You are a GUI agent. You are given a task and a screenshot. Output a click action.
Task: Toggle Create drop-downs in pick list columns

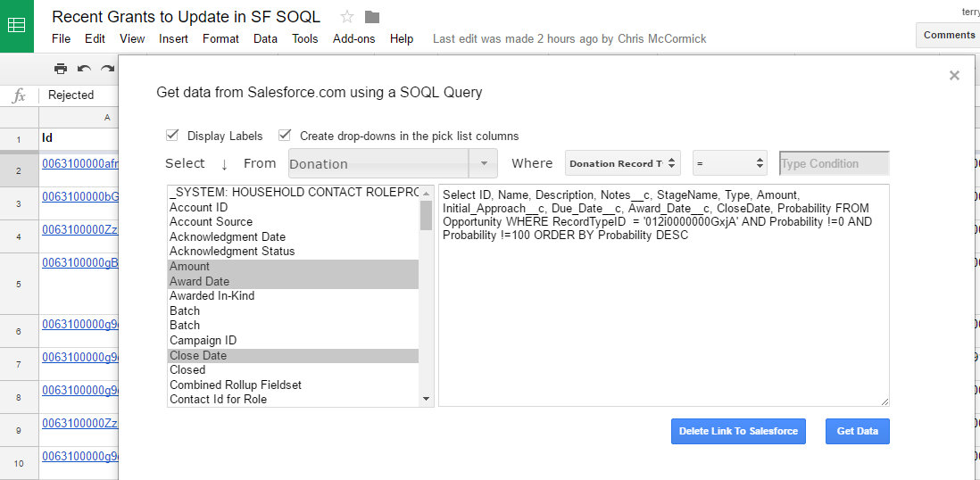tap(285, 135)
